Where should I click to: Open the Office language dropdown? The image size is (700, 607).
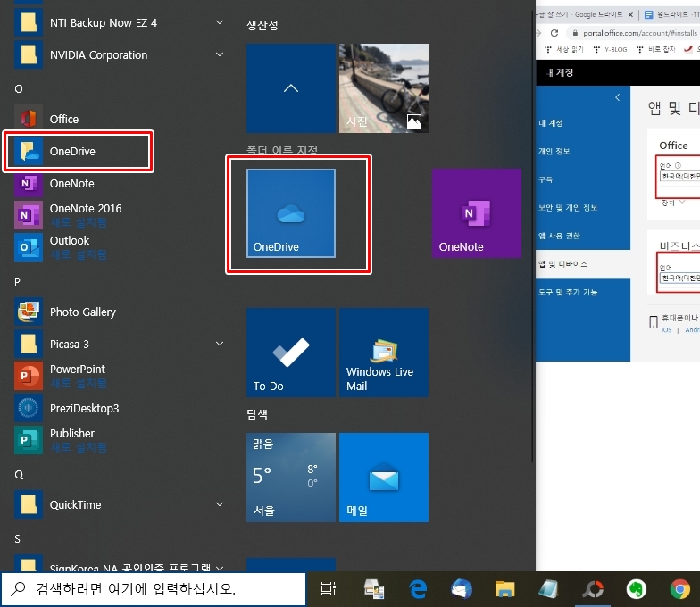pos(680,177)
